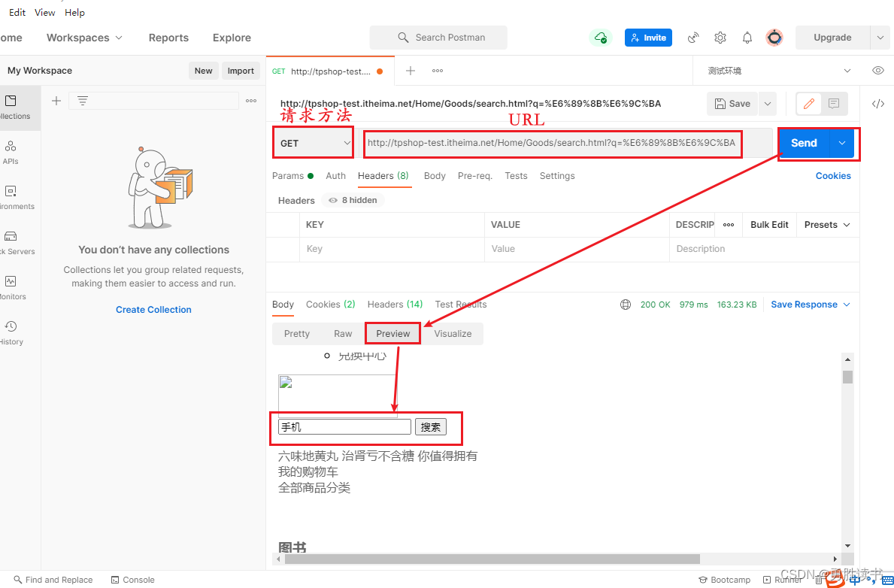Open the GET request method dropdown
Viewport: 894px width, 588px height.
point(313,143)
